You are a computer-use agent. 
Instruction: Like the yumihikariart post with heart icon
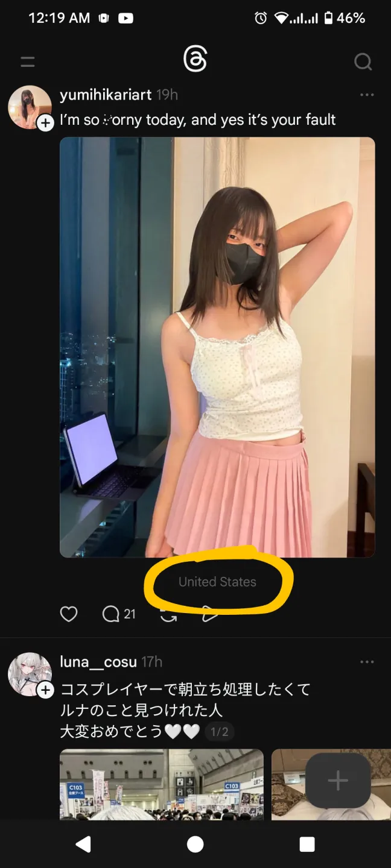pos(69,614)
